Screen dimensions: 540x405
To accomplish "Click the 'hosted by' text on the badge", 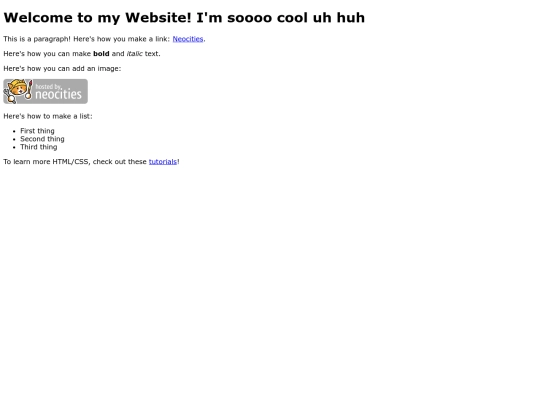I will (49, 86).
